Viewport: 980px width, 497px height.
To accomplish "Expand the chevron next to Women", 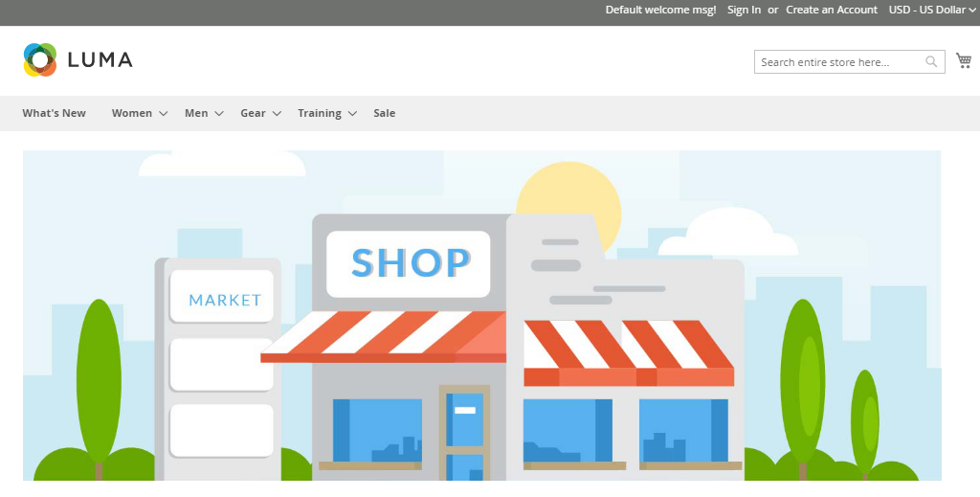I will coord(164,114).
